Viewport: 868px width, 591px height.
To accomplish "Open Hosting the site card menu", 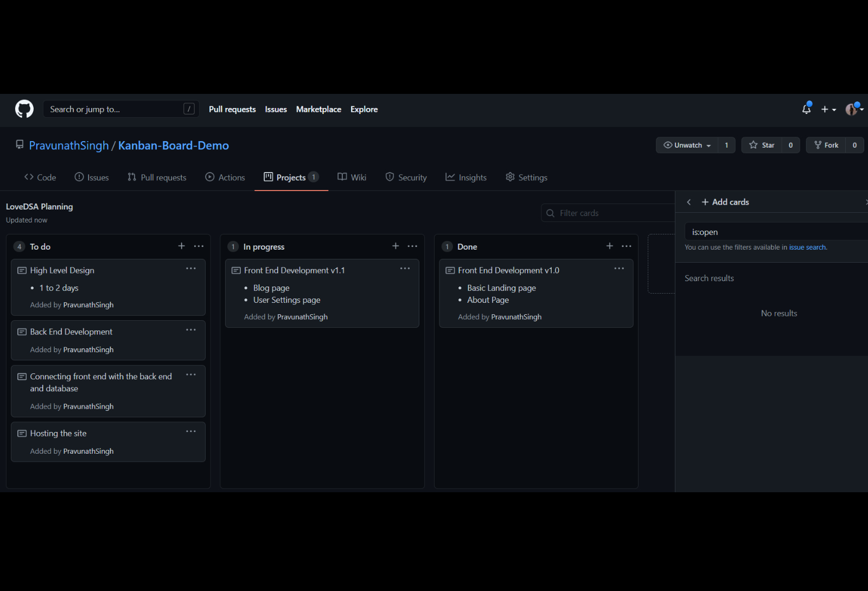I will [191, 431].
